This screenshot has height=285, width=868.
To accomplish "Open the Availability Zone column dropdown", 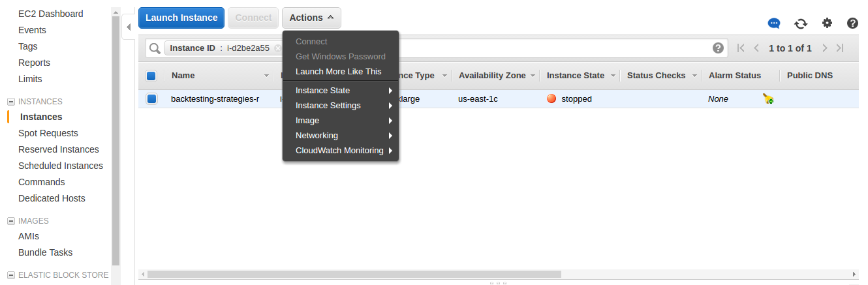I will [x=533, y=76].
